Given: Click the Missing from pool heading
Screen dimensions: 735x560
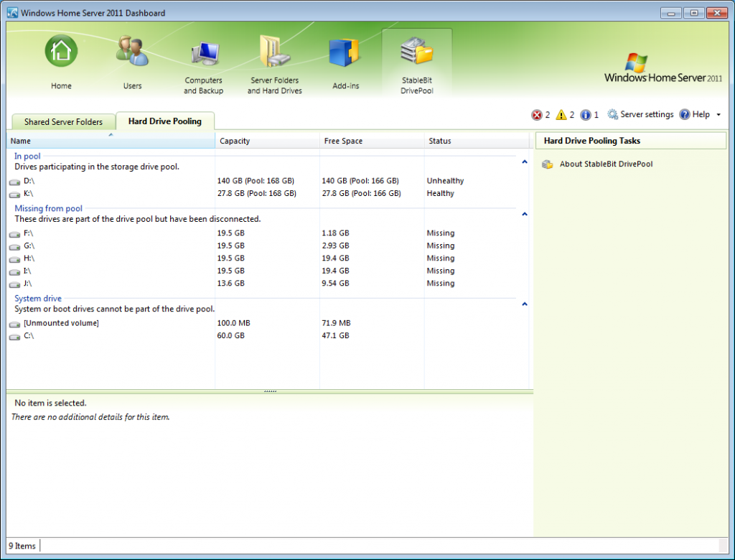Looking at the screenshot, I should click(x=48, y=208).
